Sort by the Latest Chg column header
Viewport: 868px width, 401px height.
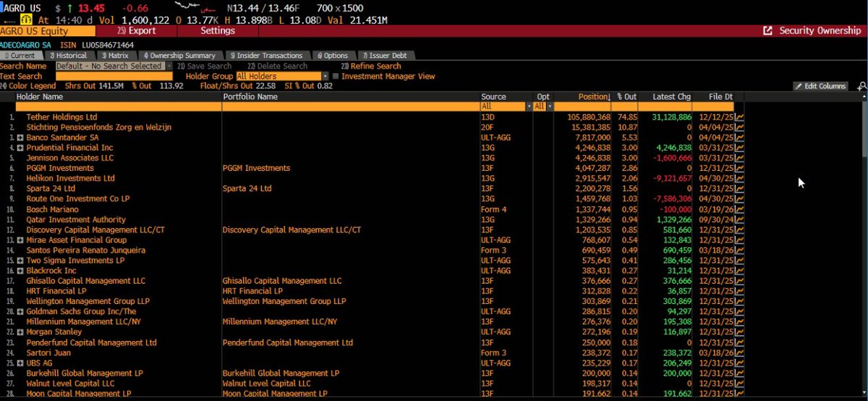pyautogui.click(x=673, y=96)
